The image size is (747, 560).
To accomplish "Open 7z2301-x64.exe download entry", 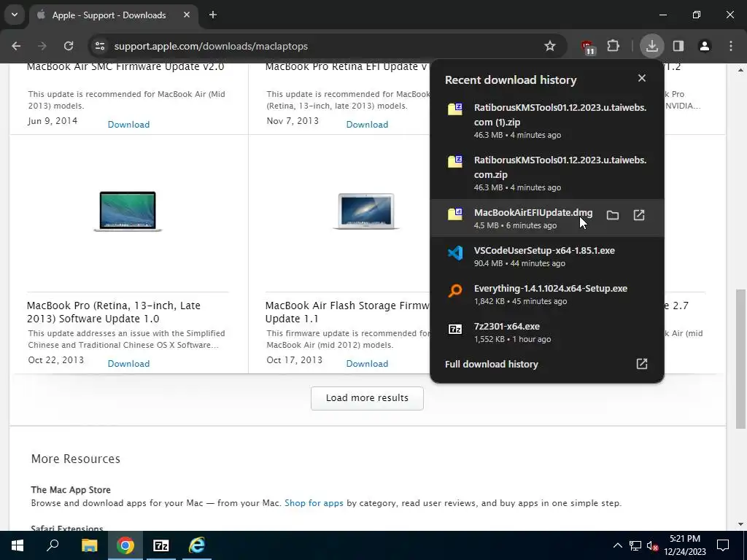I will pyautogui.click(x=547, y=332).
